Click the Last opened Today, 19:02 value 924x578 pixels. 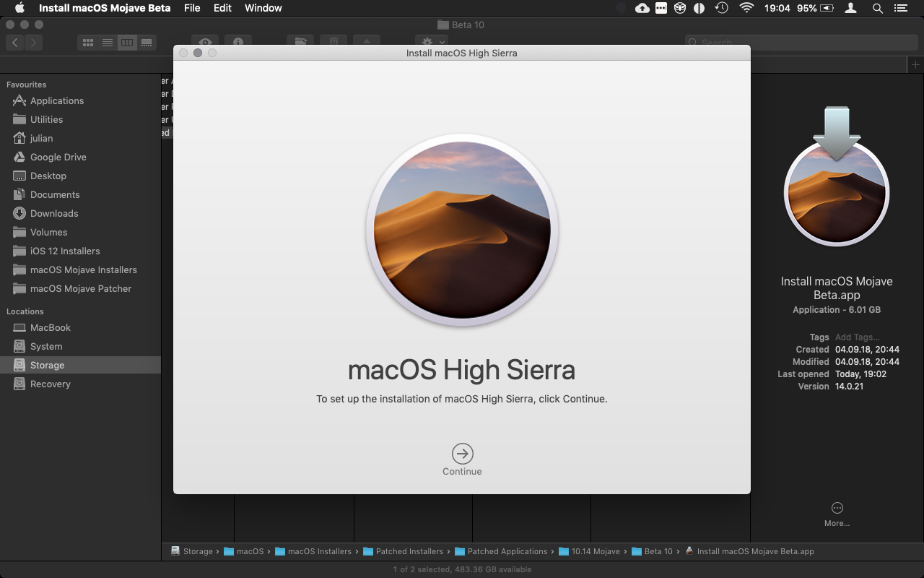(x=860, y=374)
